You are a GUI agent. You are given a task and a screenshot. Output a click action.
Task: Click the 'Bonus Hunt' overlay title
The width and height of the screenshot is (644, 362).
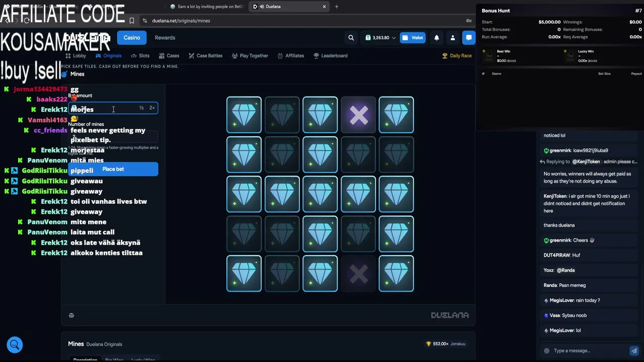pos(496,11)
